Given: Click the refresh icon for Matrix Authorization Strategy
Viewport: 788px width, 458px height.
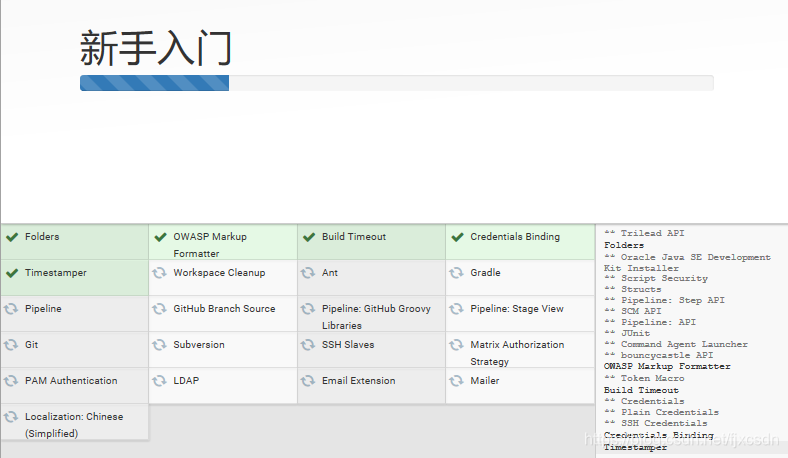Looking at the screenshot, I should [456, 345].
